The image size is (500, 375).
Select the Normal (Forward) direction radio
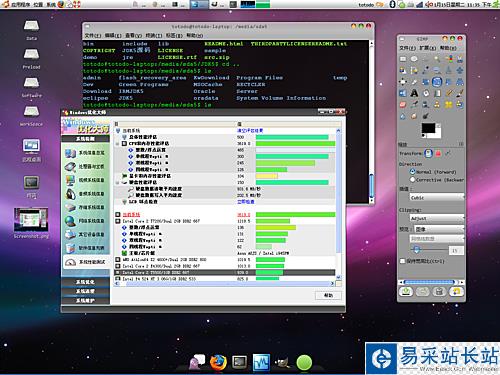click(413, 172)
